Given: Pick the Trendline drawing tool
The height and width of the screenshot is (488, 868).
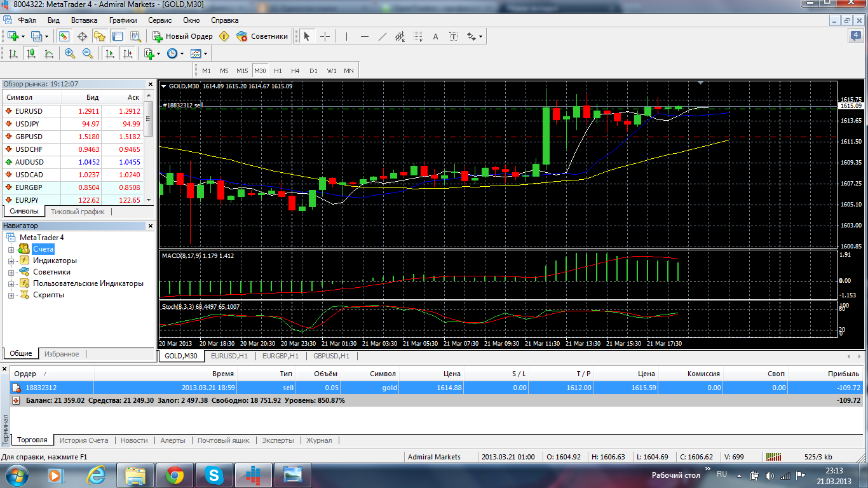Looking at the screenshot, I should point(382,36).
